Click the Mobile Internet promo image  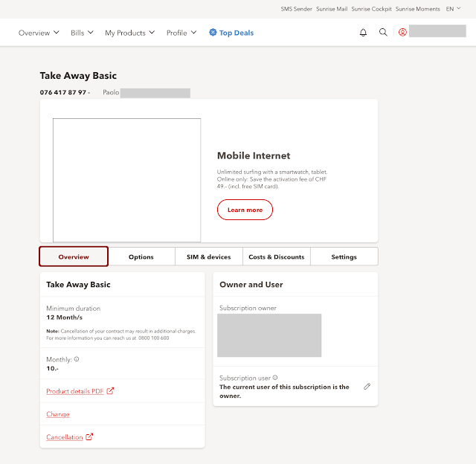[x=126, y=180]
